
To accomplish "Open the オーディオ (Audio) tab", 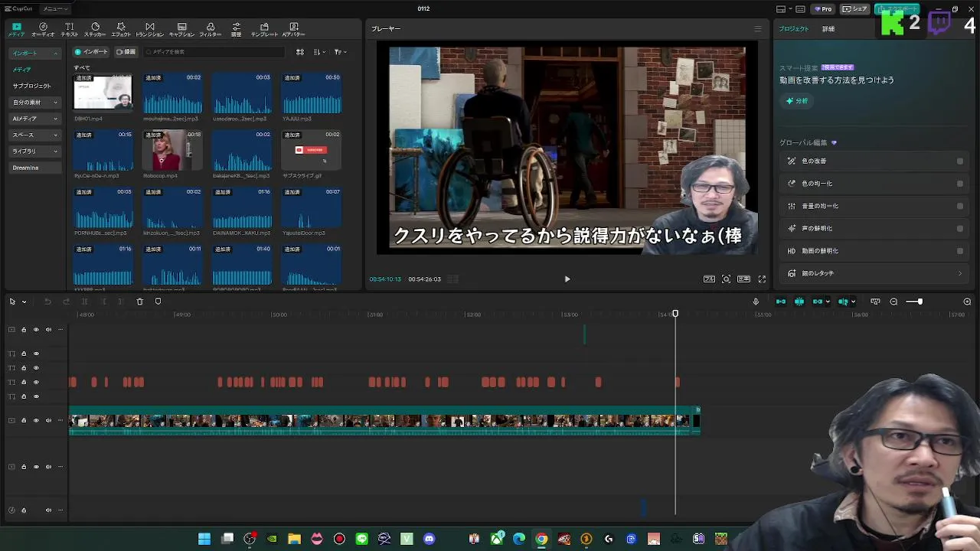I will pyautogui.click(x=43, y=30).
